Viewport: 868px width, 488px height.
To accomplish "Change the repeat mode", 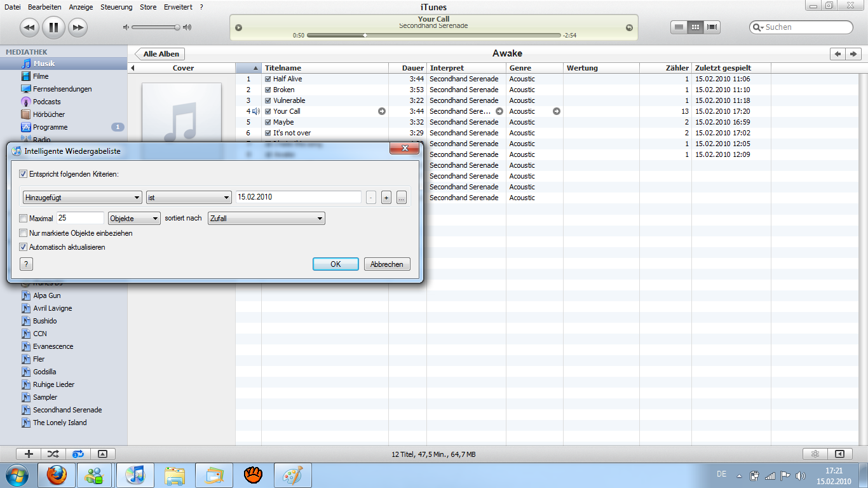I will [78, 454].
